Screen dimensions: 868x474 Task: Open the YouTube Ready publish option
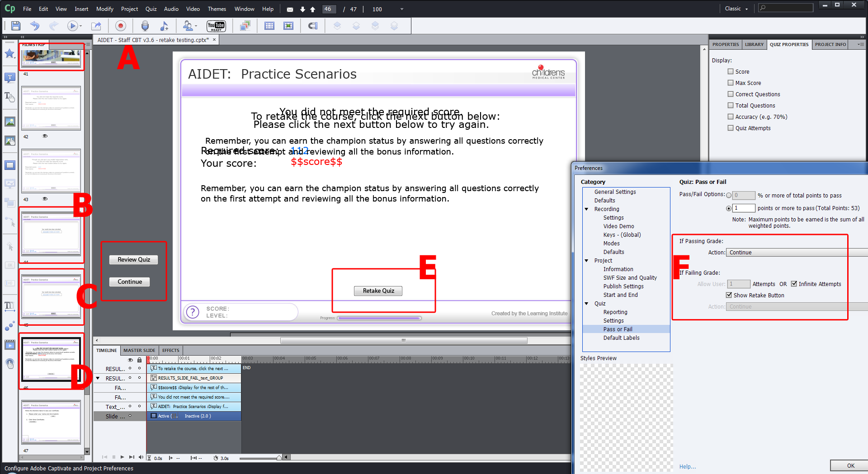pyautogui.click(x=216, y=26)
